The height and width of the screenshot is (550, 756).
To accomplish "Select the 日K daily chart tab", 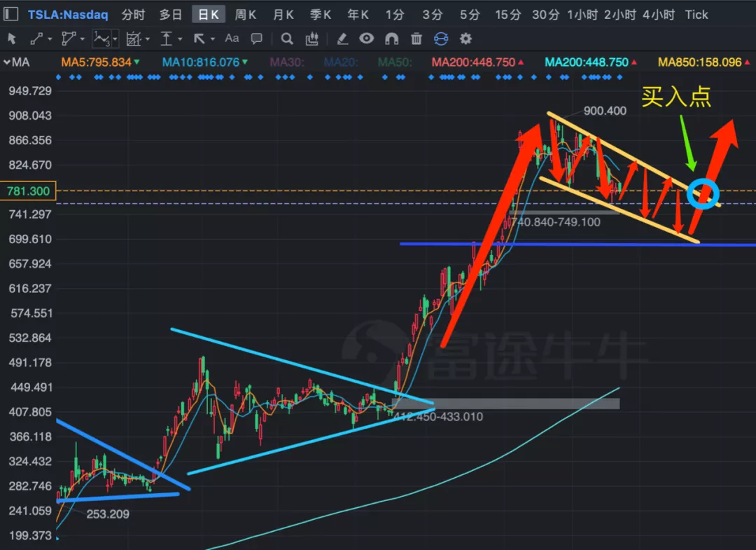I will tap(209, 15).
